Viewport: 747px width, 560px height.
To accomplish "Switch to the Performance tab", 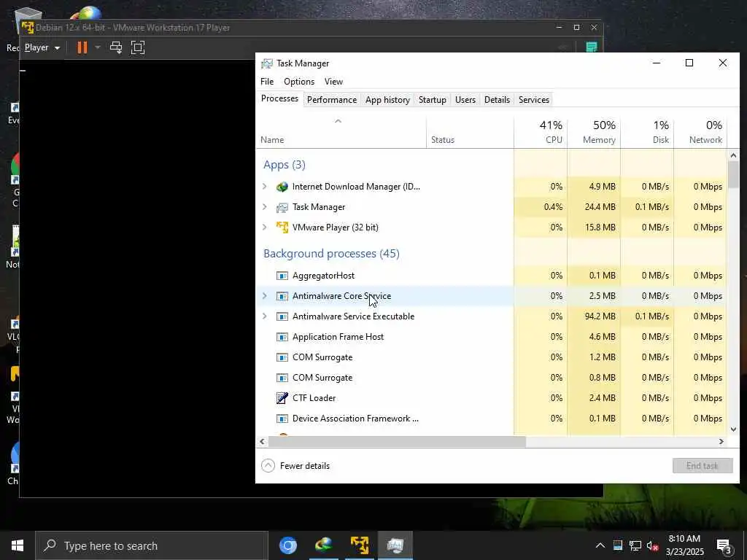I will pos(332,99).
